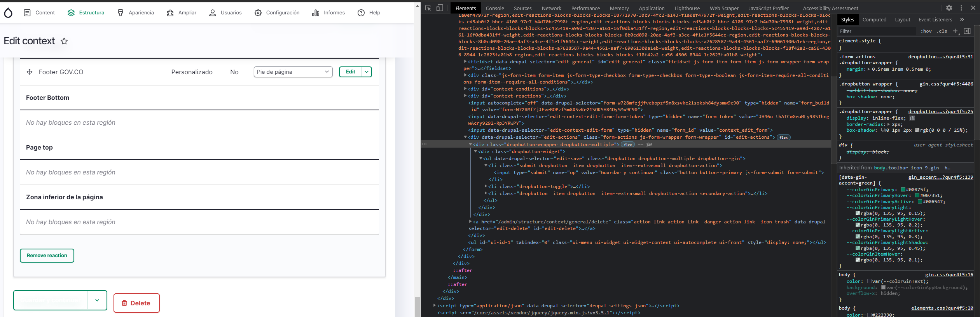Viewport: 980px width, 317px height.
Task: Switch to the Console tab
Action: coord(494,8)
